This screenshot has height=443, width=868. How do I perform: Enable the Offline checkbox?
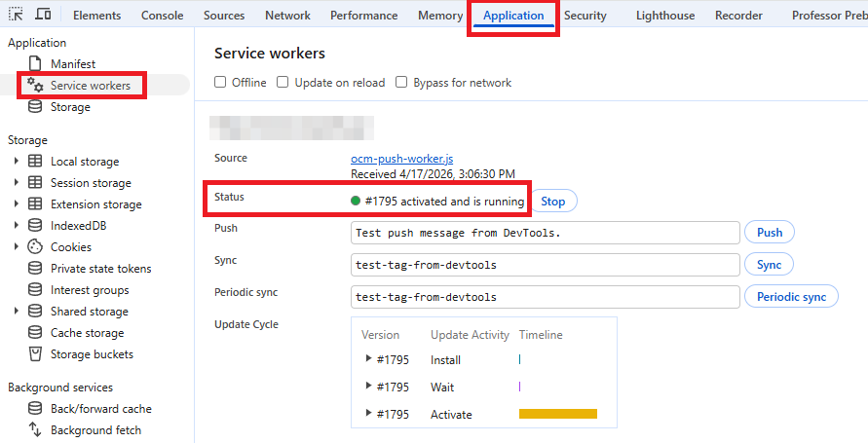click(x=220, y=83)
